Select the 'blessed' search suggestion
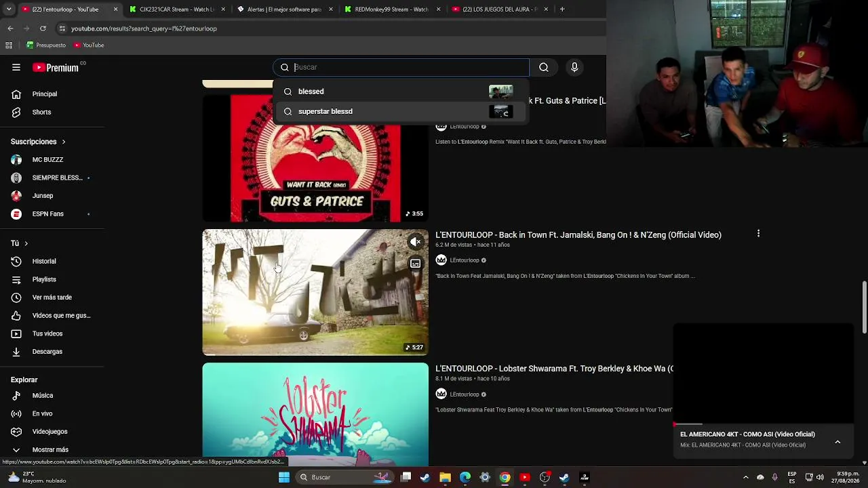The height and width of the screenshot is (488, 868). pos(401,91)
